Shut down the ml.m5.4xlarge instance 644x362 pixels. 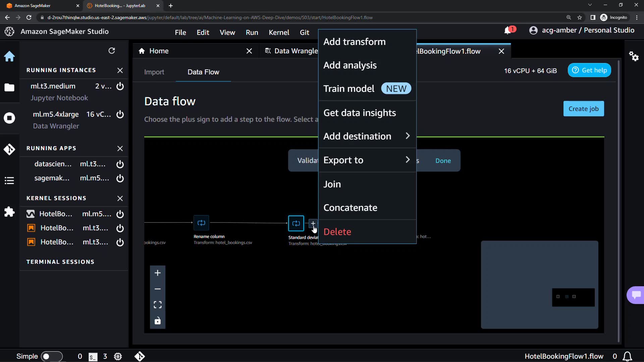(x=120, y=114)
